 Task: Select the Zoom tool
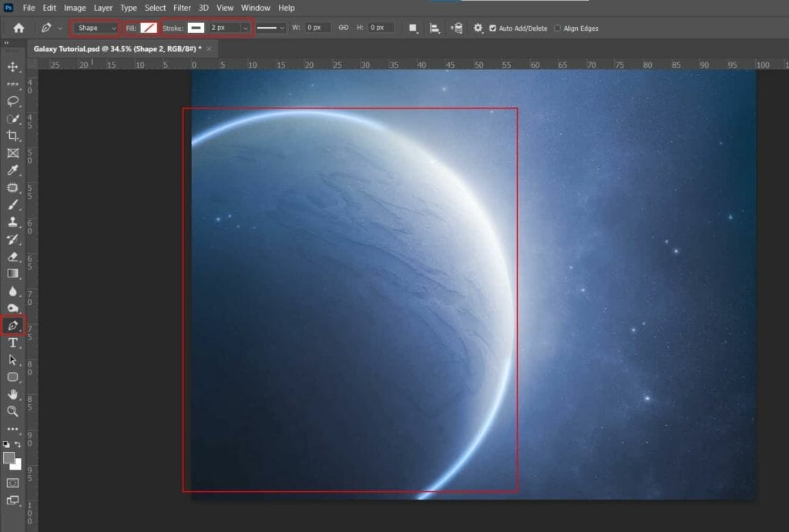[12, 411]
